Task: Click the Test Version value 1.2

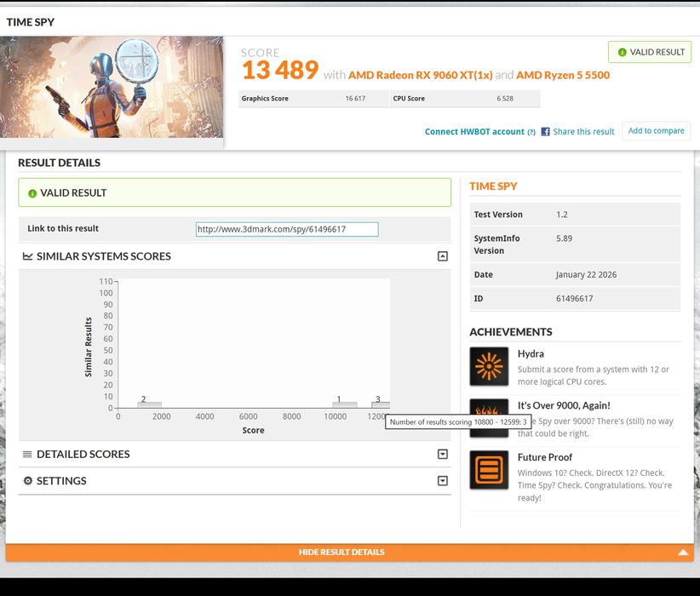Action: coord(561,215)
